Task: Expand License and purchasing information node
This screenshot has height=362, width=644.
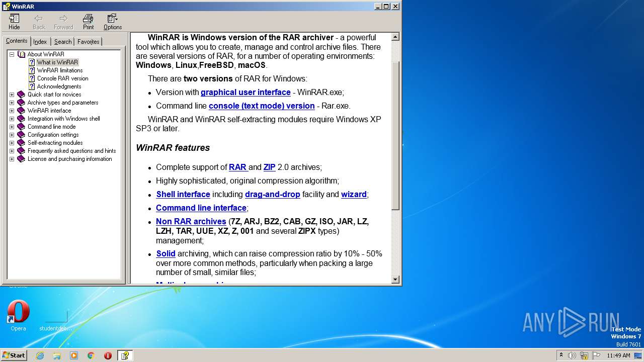Action: coord(12,159)
